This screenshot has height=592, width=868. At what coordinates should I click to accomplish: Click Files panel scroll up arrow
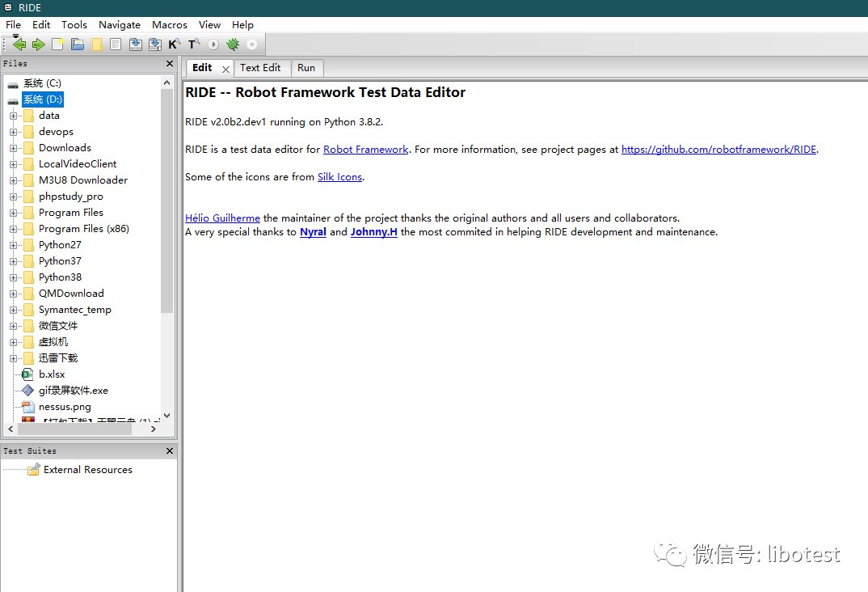166,82
